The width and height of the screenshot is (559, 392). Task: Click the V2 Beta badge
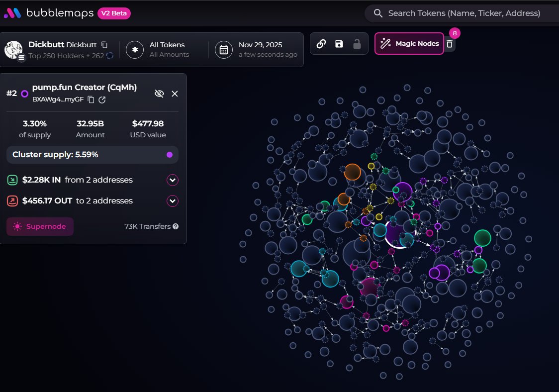[114, 13]
